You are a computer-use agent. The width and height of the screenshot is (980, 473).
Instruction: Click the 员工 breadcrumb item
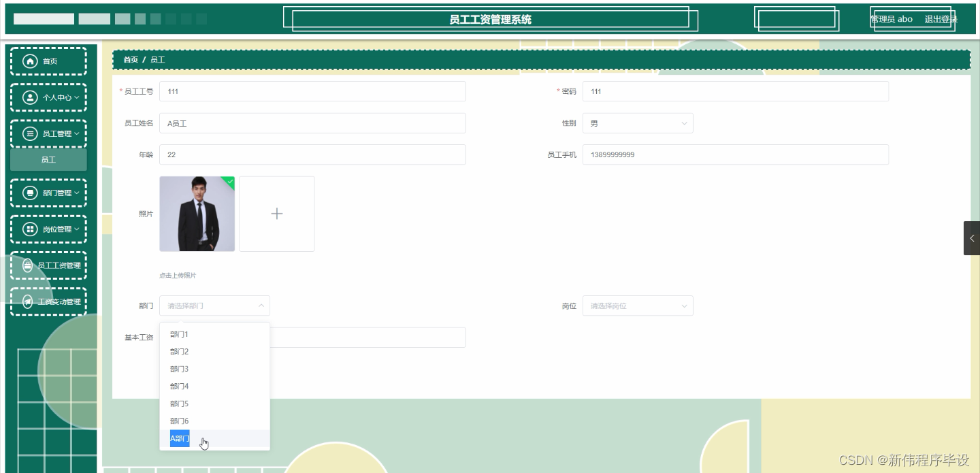click(x=158, y=60)
